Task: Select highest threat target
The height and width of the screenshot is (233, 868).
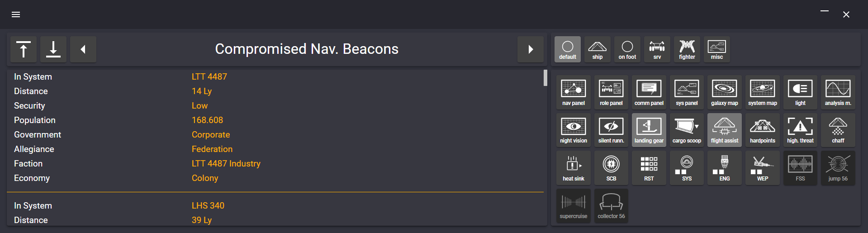Action: (800, 130)
